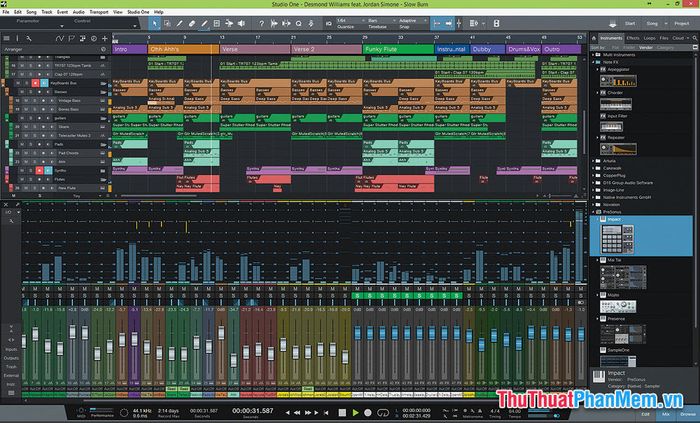Select the Eraser tool
Image resolution: width=700 pixels, height=423 pixels.
coord(192,24)
